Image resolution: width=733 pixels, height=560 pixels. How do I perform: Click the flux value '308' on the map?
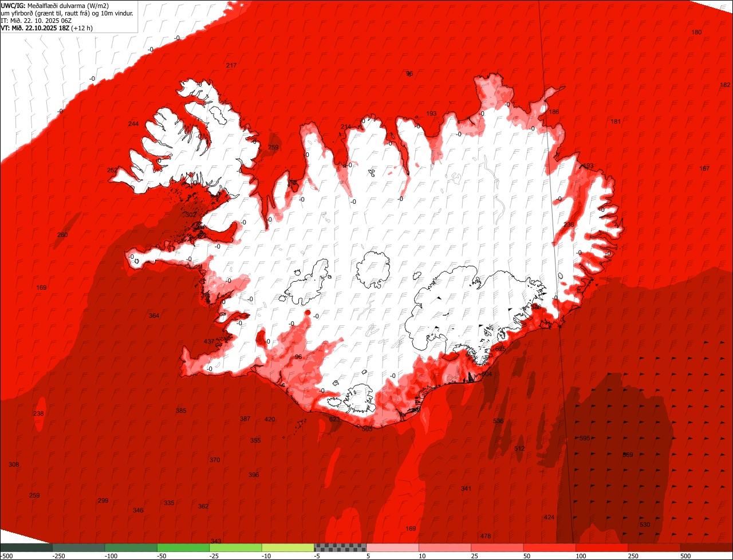pos(14,465)
